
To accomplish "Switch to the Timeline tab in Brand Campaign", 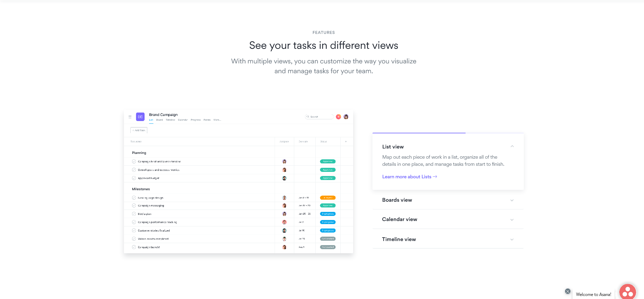I will (170, 120).
